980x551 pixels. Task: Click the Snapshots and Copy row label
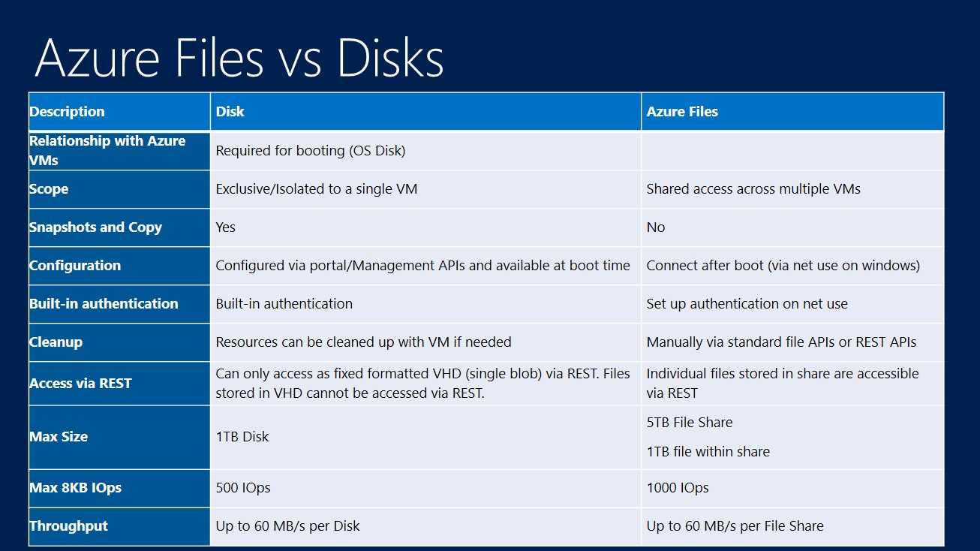point(95,227)
